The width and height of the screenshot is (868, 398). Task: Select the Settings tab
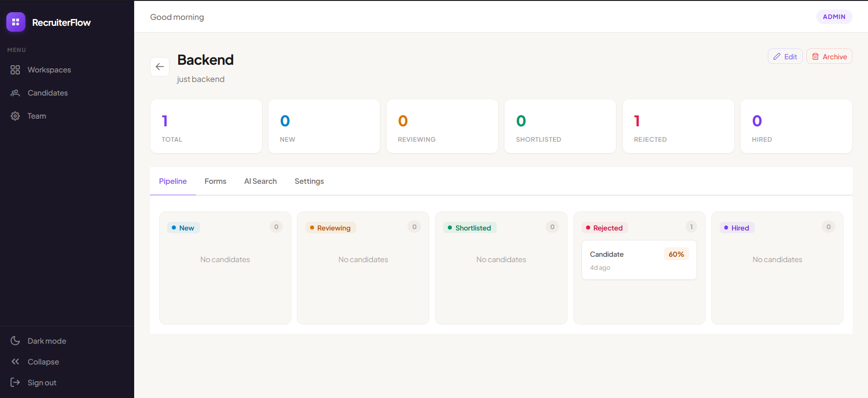309,181
